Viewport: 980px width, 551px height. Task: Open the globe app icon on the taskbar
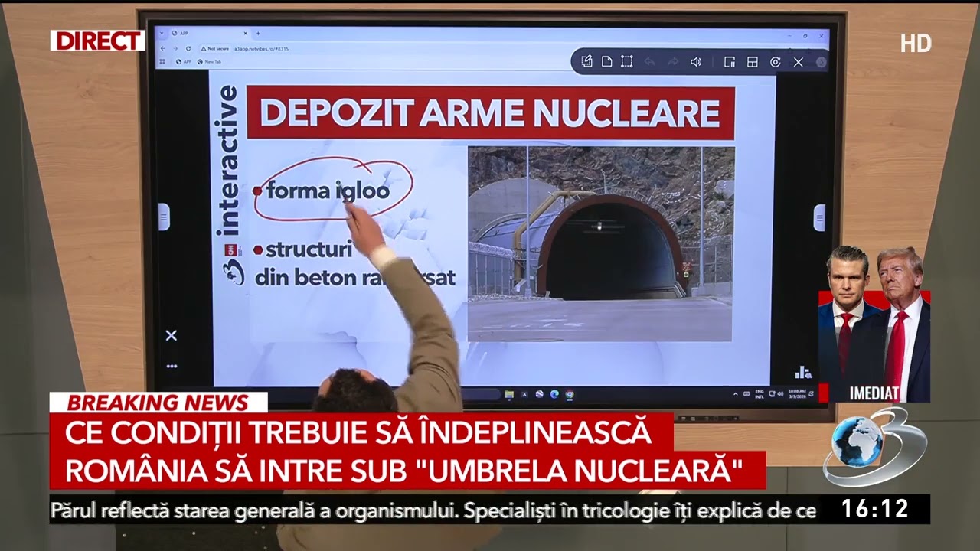[x=539, y=394]
